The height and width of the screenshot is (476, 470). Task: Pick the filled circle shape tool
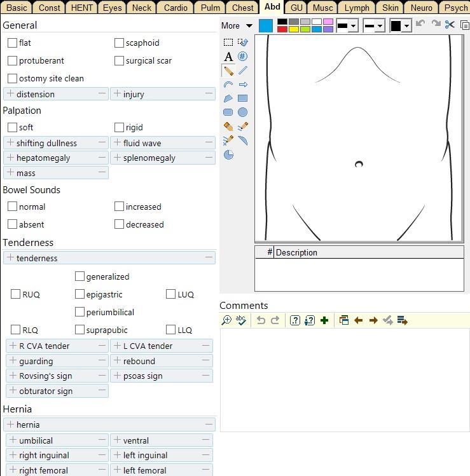pos(242,112)
